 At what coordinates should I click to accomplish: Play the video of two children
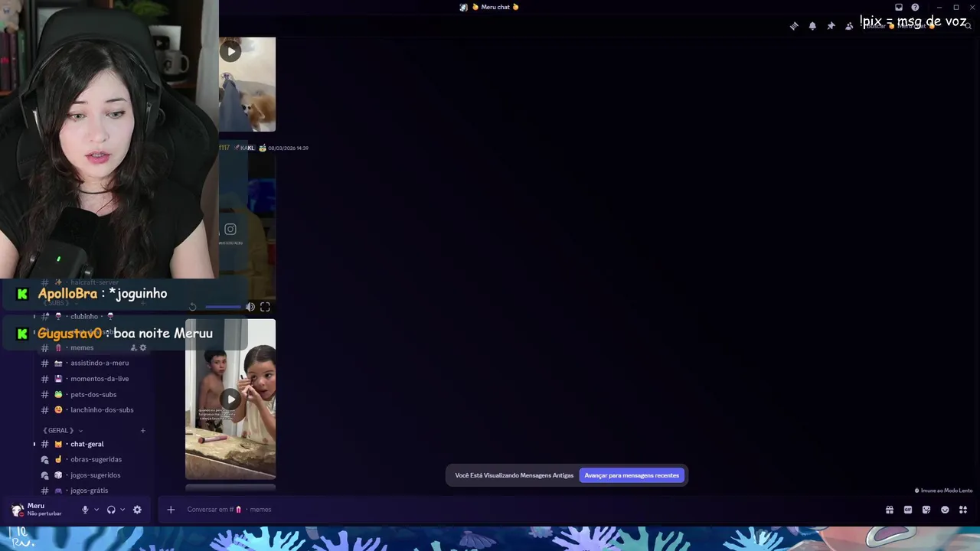pos(230,399)
